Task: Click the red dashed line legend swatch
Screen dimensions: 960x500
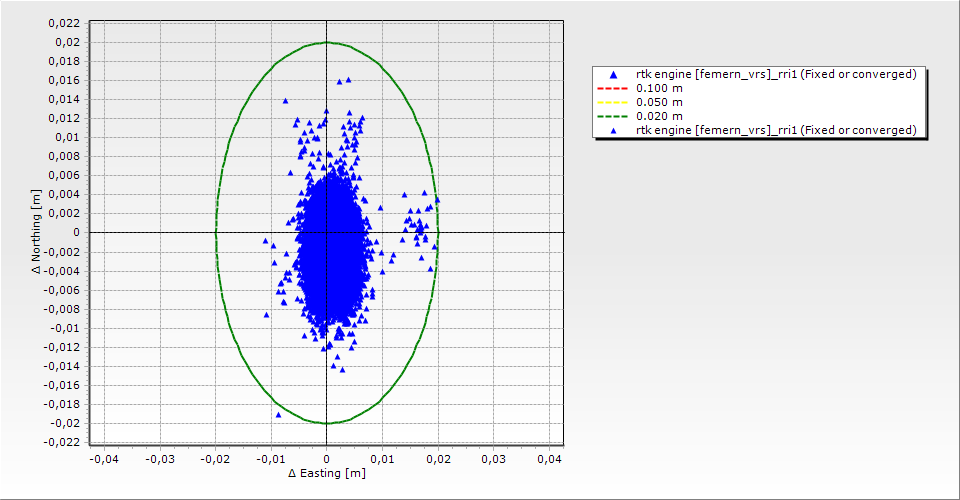Action: pos(613,88)
